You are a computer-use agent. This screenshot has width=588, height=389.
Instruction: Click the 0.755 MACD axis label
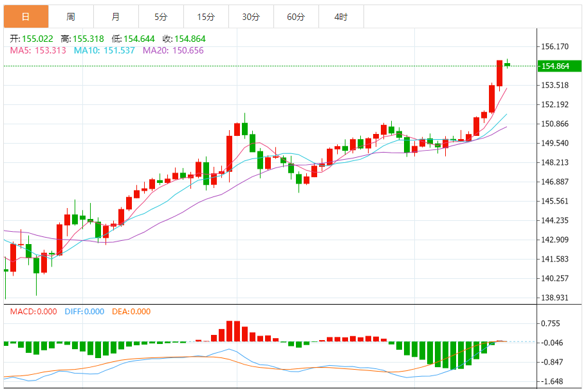(551, 324)
